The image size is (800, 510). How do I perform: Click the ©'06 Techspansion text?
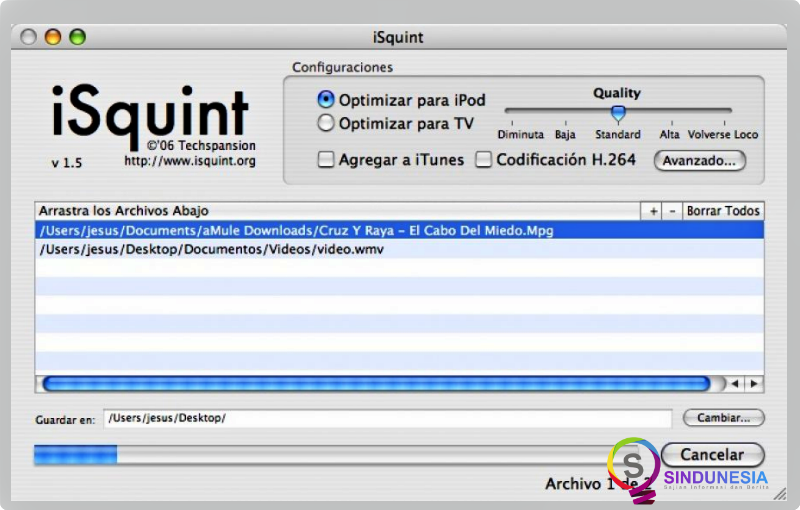click(x=202, y=145)
